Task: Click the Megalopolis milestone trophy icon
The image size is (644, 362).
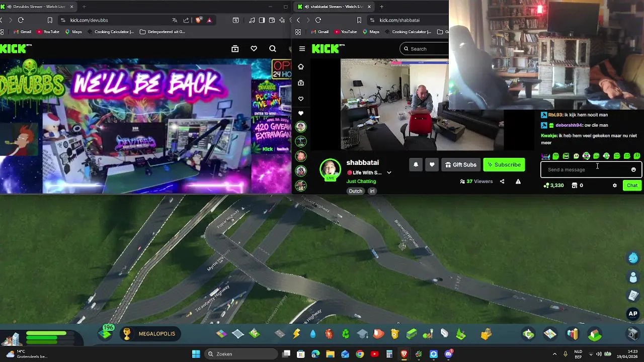Action: [127, 334]
